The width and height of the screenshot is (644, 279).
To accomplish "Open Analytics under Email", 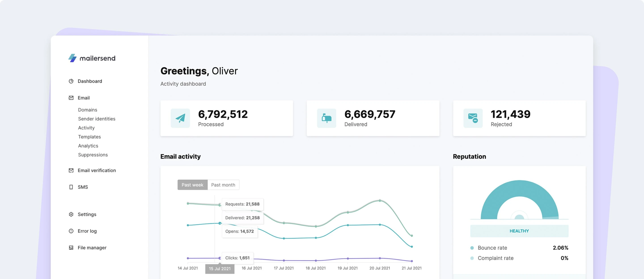I will coord(88,146).
